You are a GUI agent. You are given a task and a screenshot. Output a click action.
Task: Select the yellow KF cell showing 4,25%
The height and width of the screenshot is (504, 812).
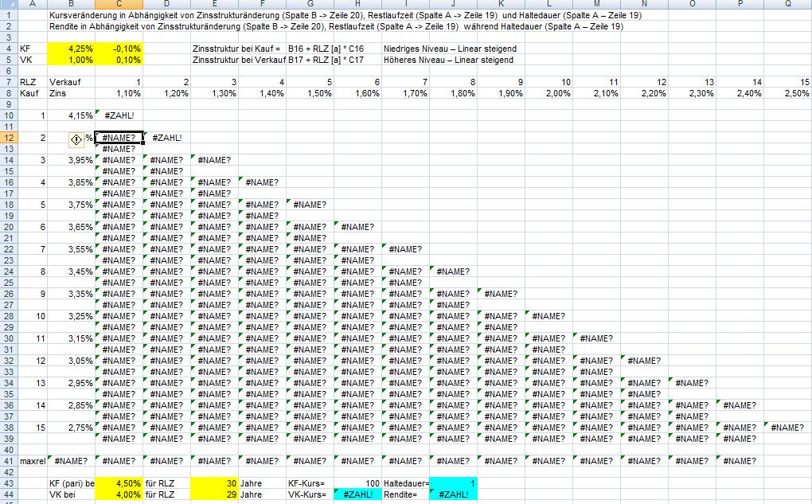pos(71,49)
